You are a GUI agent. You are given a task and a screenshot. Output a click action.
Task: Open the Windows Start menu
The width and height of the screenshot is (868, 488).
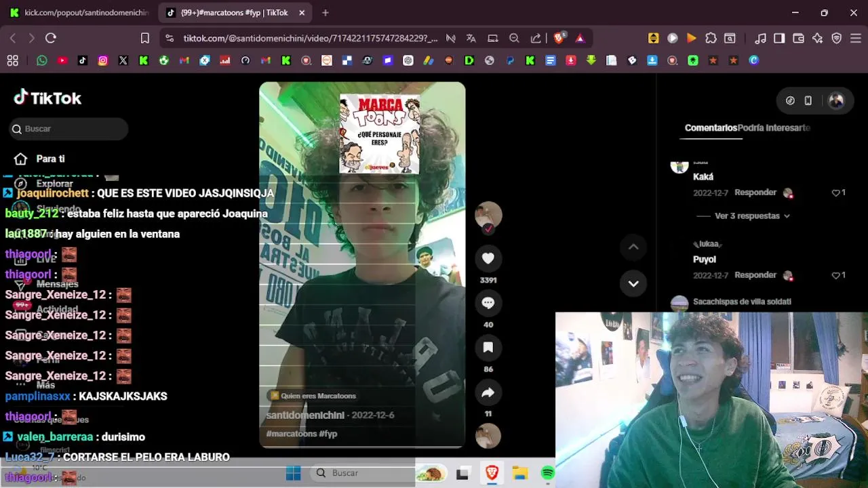point(293,472)
